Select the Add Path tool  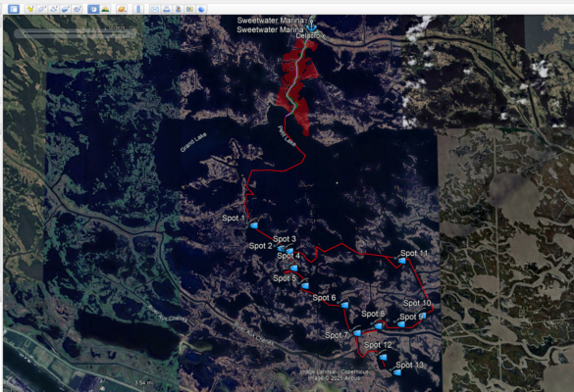[54, 9]
